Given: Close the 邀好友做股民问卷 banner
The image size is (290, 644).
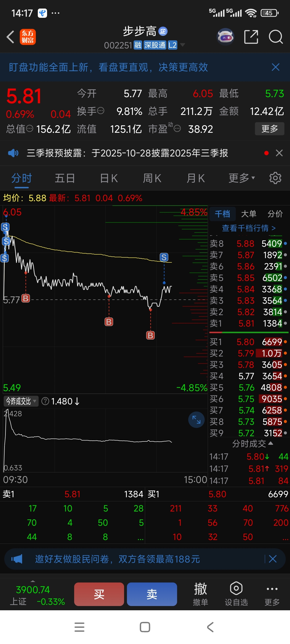Looking at the screenshot, I should 272,559.
